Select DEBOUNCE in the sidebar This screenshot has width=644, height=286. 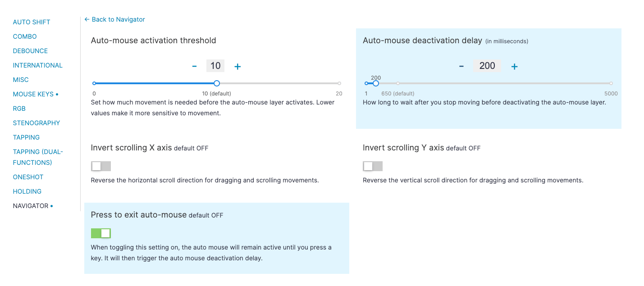30,51
